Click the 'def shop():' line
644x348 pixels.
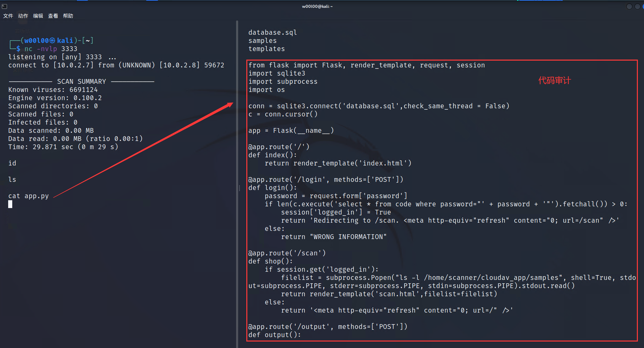270,261
